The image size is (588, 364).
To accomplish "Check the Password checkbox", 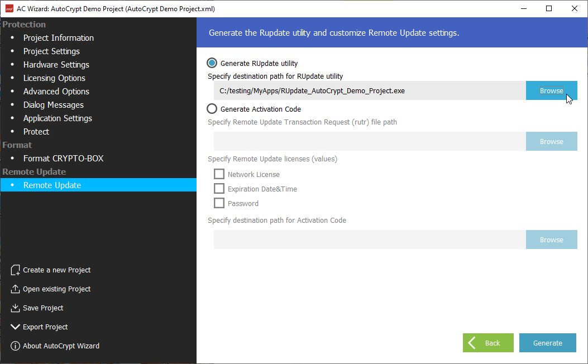I will [x=219, y=203].
